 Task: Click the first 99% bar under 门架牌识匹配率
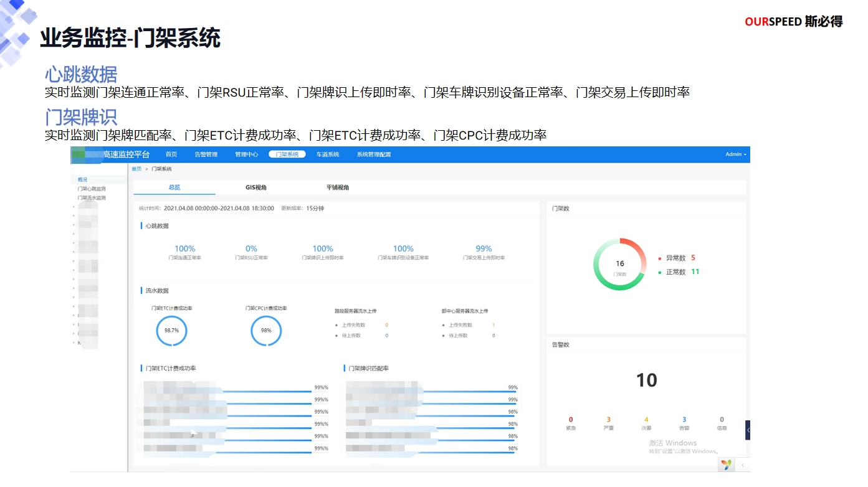[x=461, y=392]
